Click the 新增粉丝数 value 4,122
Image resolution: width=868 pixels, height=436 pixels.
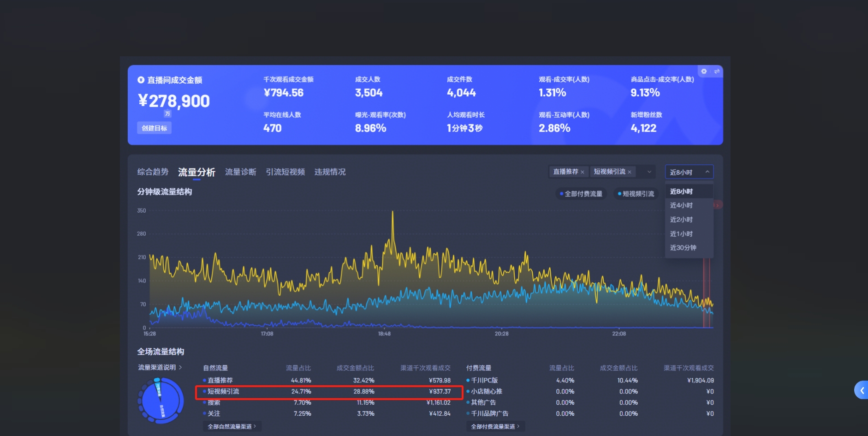click(x=643, y=128)
